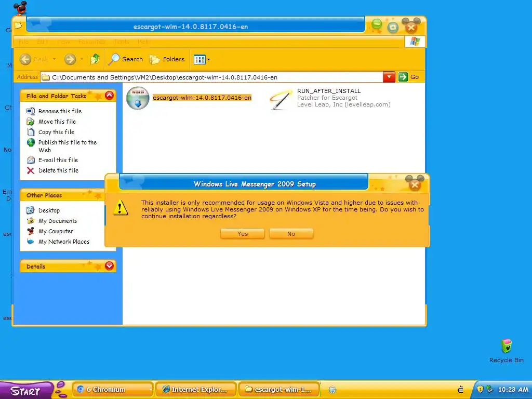Switch to escargot-wlm folder taskbar button
This screenshot has height=399, width=532.
pos(279,390)
